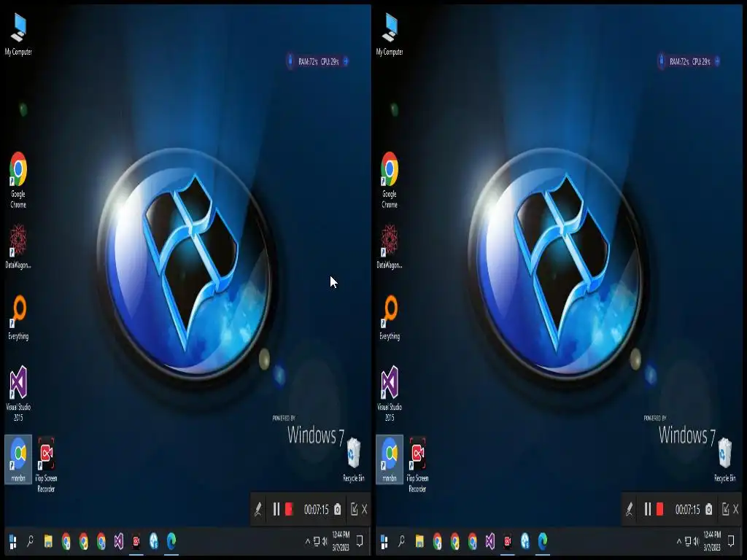Switch to iTop Screen Recorder, left copy taskbar
The height and width of the screenshot is (560, 747).
point(136,542)
